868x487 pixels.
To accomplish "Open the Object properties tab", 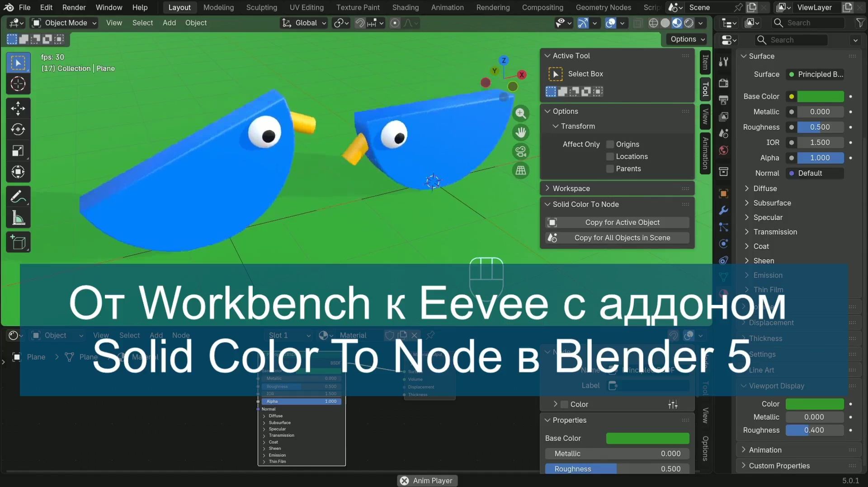I will 723,193.
